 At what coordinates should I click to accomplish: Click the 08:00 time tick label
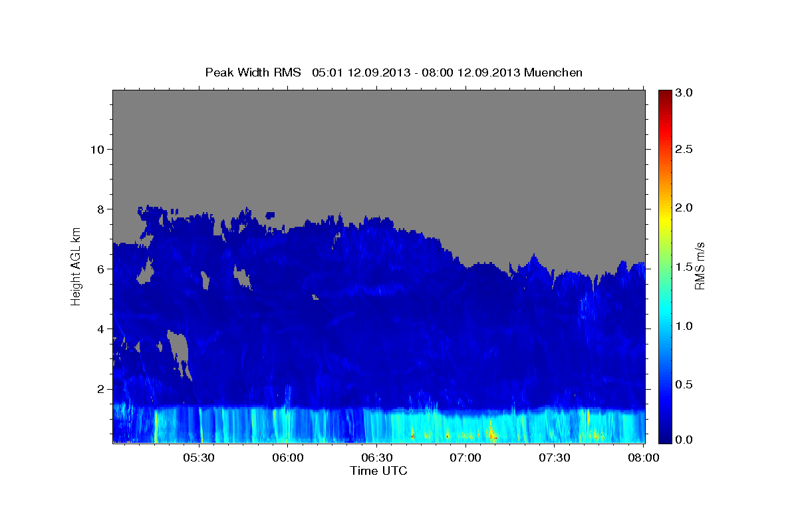click(644, 458)
